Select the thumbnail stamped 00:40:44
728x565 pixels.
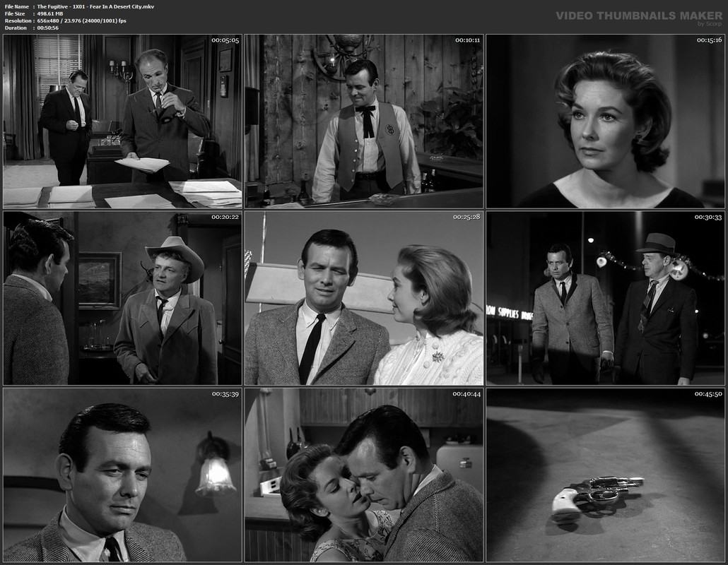pyautogui.click(x=364, y=475)
